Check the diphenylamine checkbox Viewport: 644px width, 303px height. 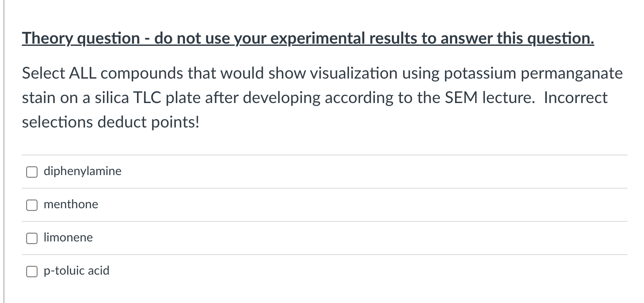coord(31,172)
